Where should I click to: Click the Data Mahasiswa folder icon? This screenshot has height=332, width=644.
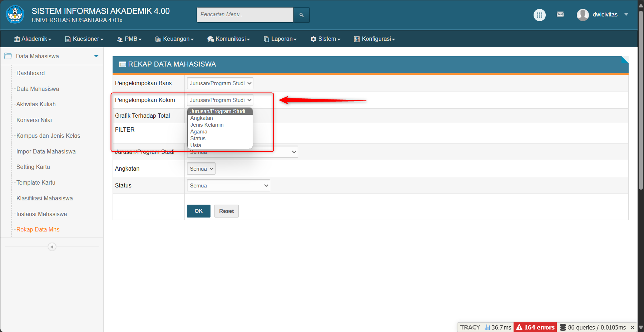coord(8,56)
